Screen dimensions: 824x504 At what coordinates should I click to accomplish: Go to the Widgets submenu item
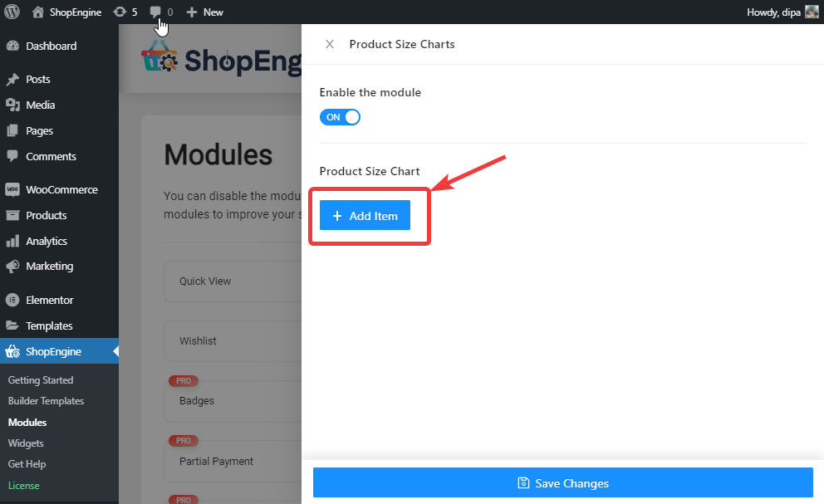pos(26,443)
